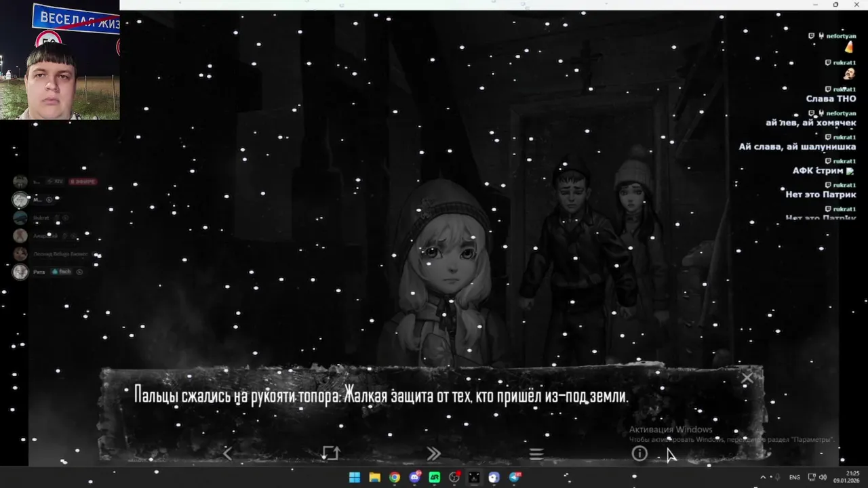Open the white-blue app icon left of Telegram

tap(494, 477)
